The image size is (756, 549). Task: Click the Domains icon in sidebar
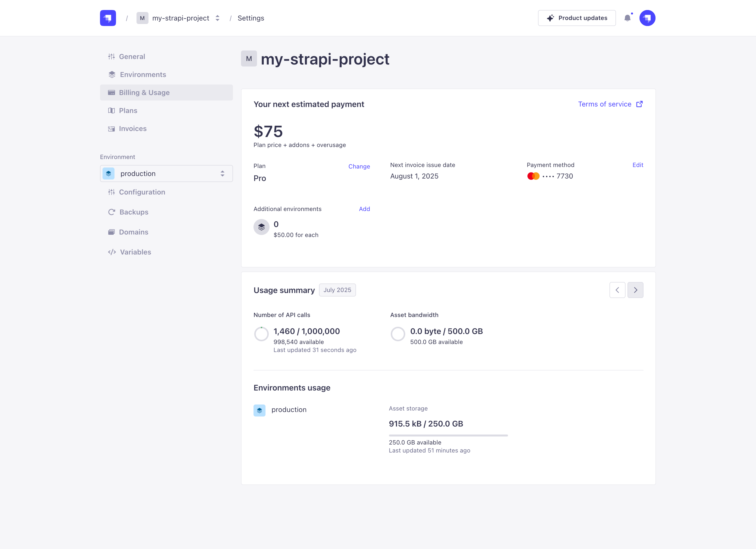tap(112, 232)
